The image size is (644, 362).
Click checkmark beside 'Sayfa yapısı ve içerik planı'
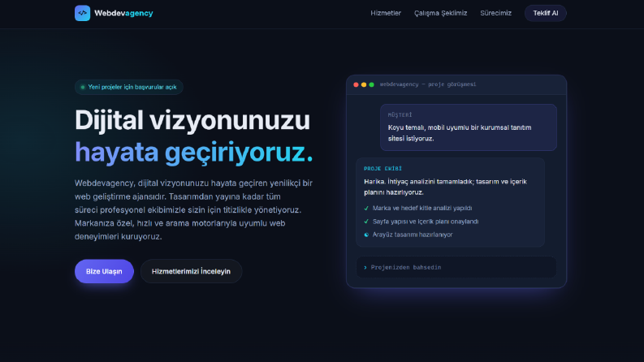366,222
